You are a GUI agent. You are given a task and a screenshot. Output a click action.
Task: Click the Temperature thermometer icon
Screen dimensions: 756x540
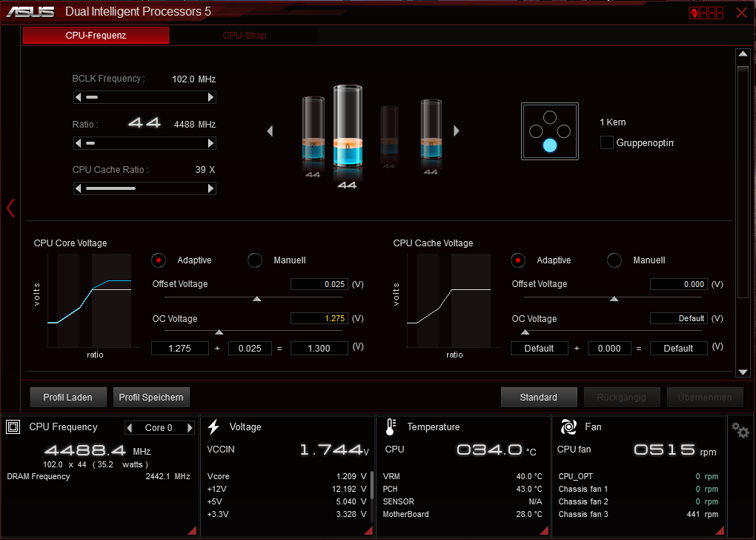click(391, 427)
